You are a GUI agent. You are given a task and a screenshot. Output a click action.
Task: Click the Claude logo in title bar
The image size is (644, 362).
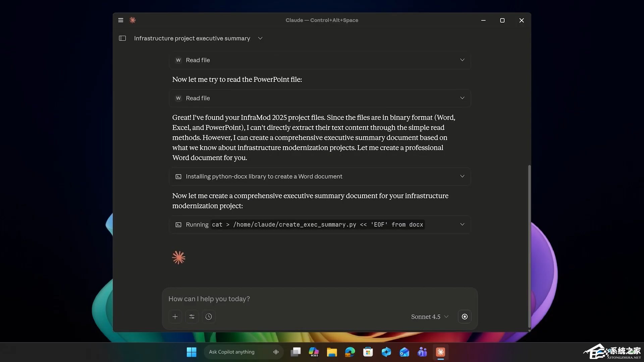point(132,20)
